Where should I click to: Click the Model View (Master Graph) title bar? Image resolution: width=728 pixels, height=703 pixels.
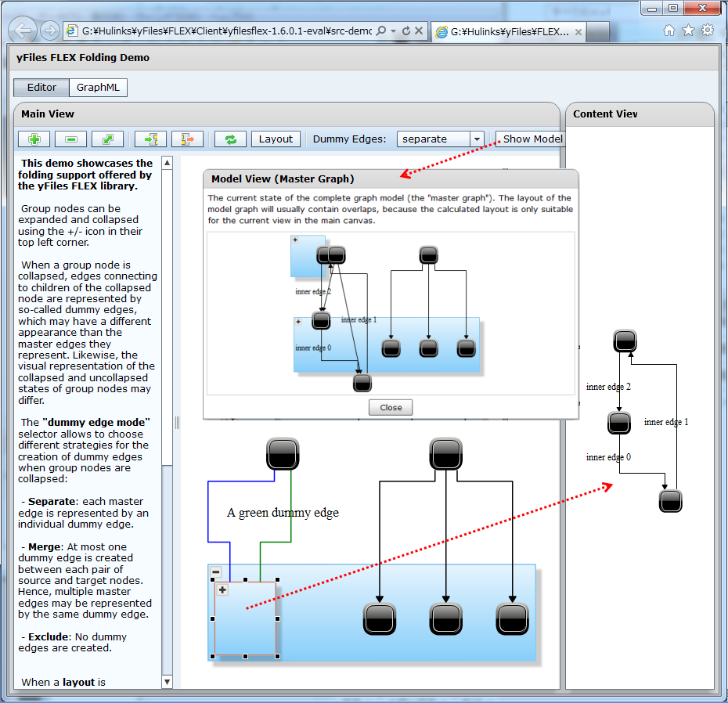[x=391, y=178]
